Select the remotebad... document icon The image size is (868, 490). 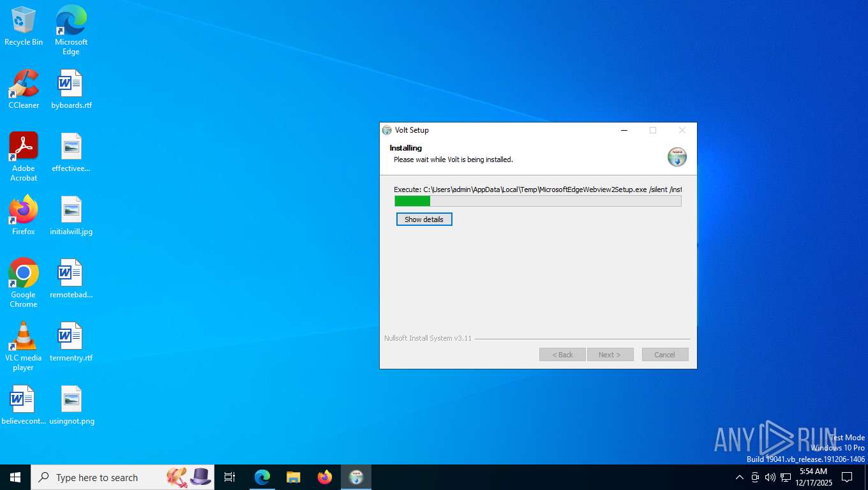coord(71,279)
